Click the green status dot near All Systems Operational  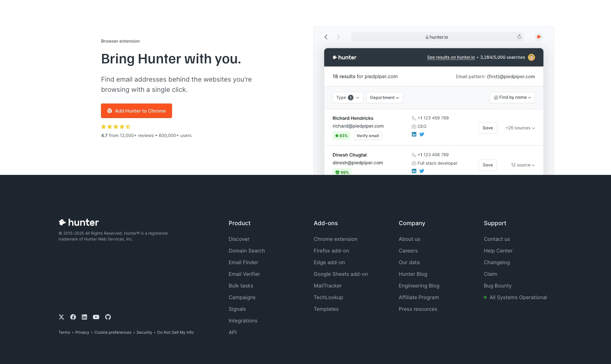pos(485,297)
